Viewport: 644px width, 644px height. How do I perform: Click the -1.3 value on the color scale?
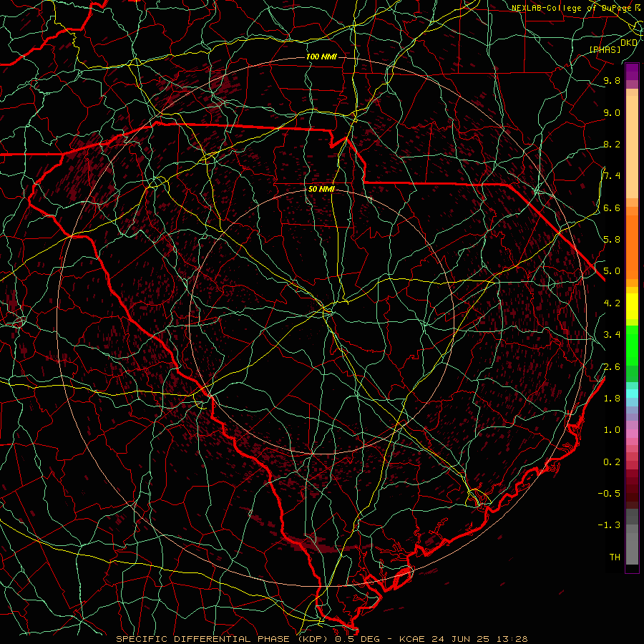[x=609, y=525]
